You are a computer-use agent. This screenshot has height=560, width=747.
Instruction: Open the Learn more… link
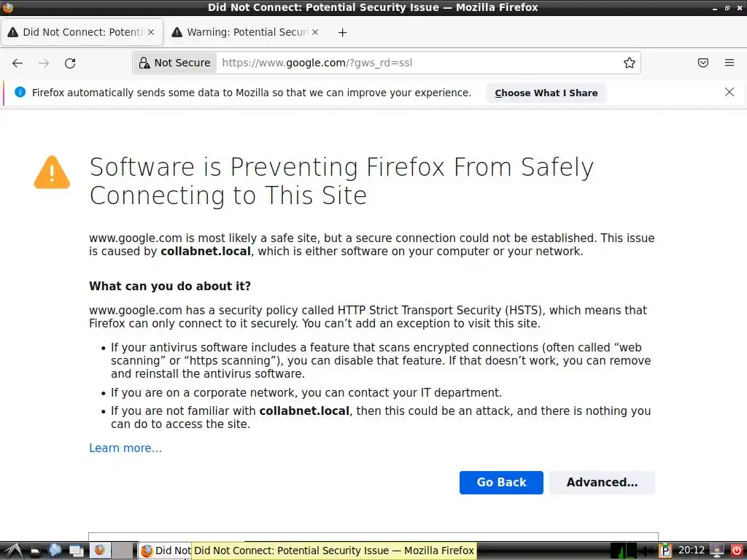[x=125, y=448]
